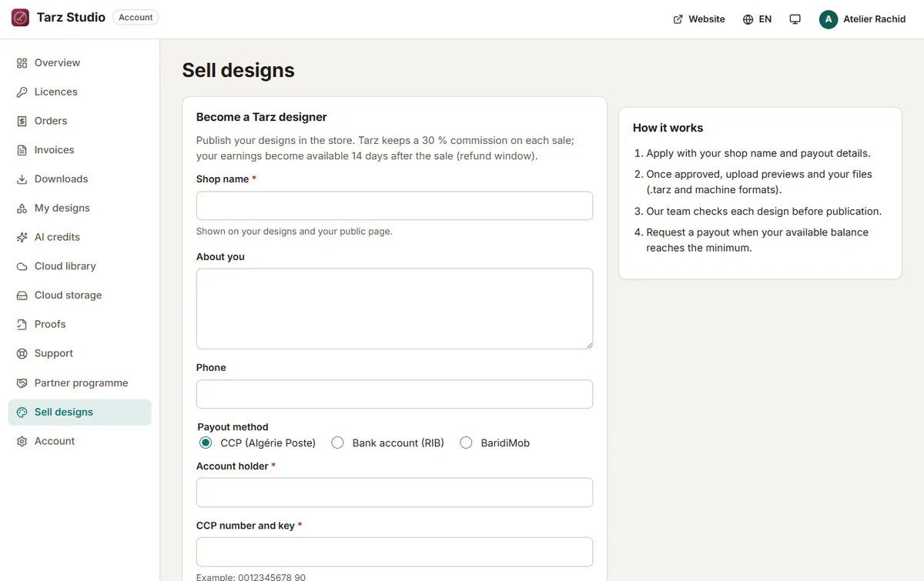This screenshot has width=924, height=581.
Task: Click the external link icon beside Website
Action: point(678,19)
